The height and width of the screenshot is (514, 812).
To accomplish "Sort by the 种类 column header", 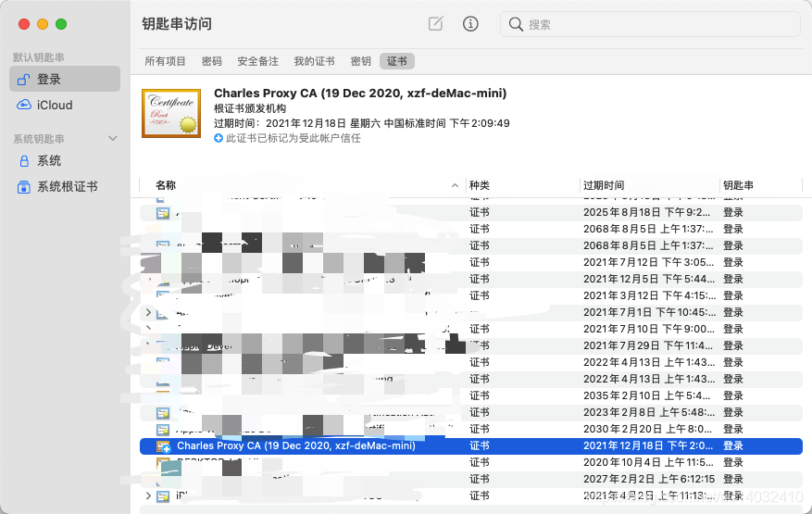I will [479, 185].
